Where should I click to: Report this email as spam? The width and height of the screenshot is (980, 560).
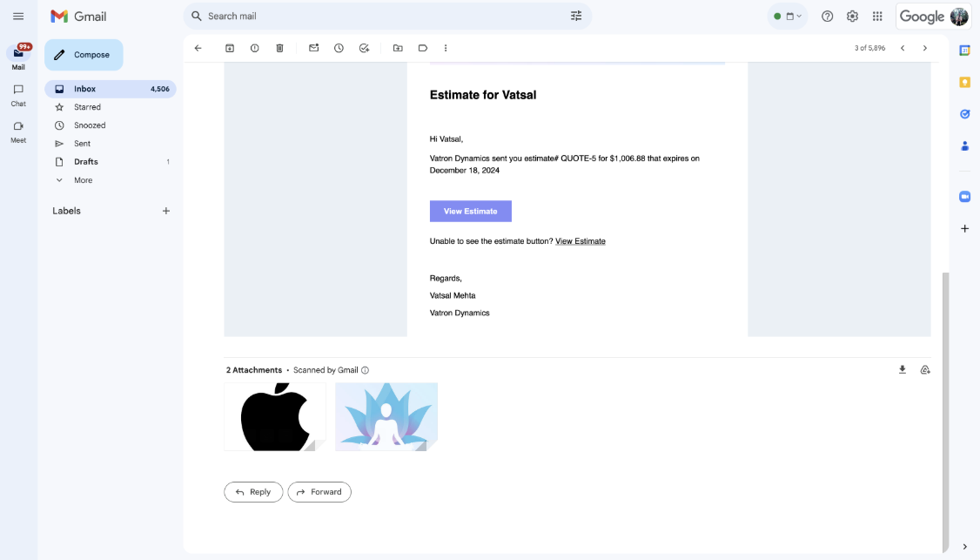click(x=254, y=48)
